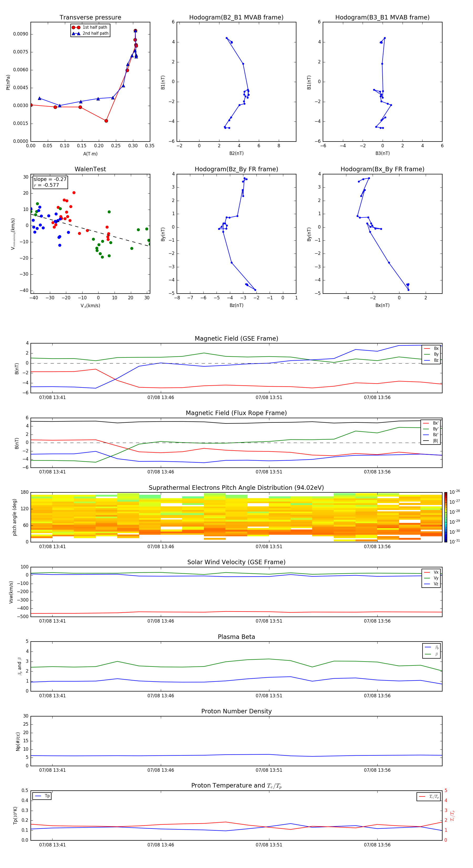Click the Bx' entry in flux rope legend
The width and height of the screenshot is (473, 868).
(x=431, y=423)
